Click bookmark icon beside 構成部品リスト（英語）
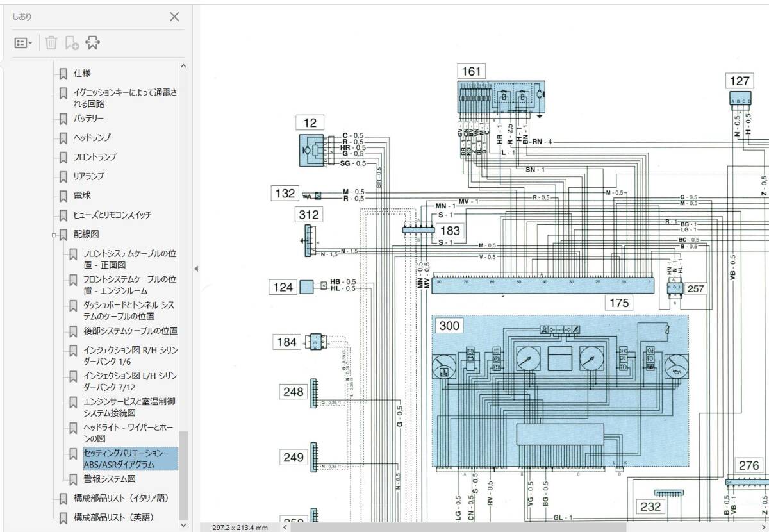 [x=63, y=517]
